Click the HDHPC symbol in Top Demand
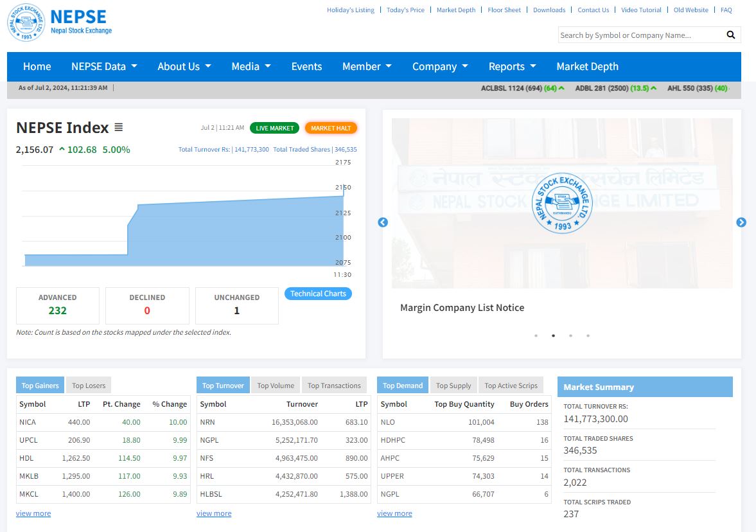The height and width of the screenshot is (532, 756). 393,440
